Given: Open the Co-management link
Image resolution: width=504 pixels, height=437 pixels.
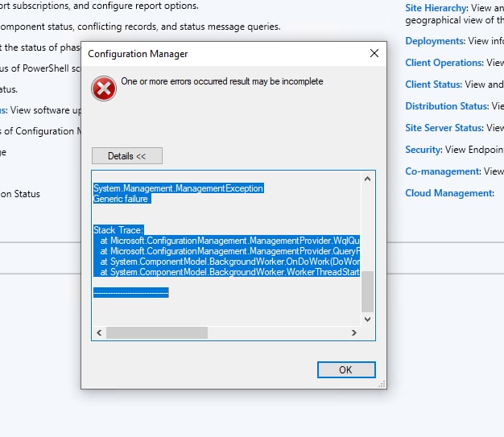Looking at the screenshot, I should 442,171.
